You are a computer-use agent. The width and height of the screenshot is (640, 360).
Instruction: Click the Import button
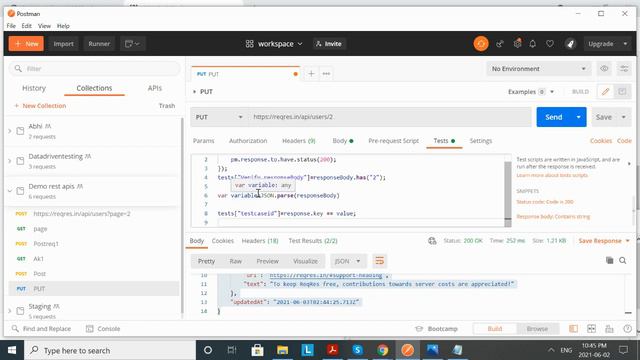tap(63, 44)
